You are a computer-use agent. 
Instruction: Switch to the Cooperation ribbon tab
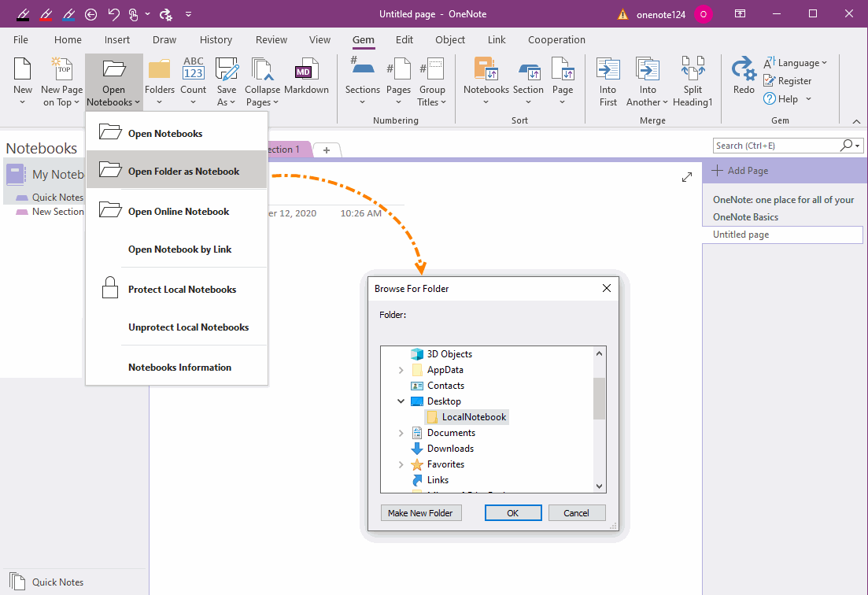point(556,39)
